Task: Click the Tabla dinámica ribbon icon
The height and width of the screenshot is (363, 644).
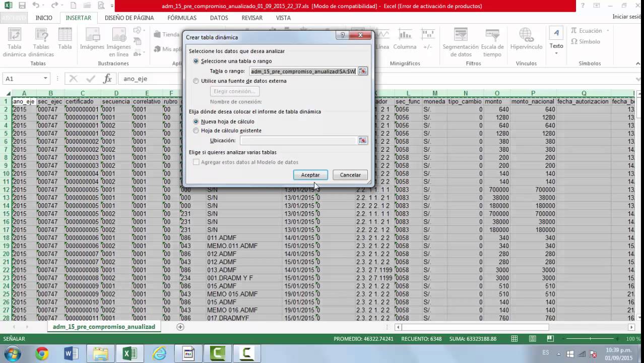Action: 14,42
